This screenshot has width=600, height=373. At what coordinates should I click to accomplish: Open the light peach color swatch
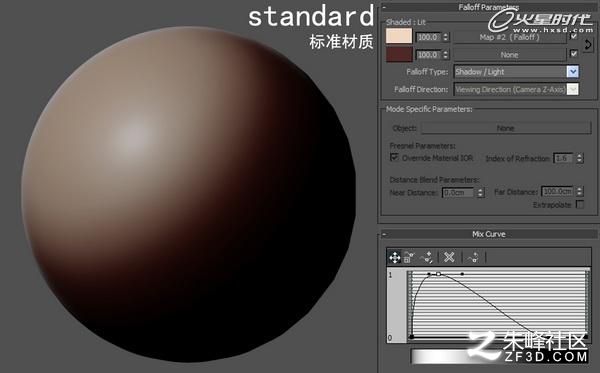(x=399, y=36)
